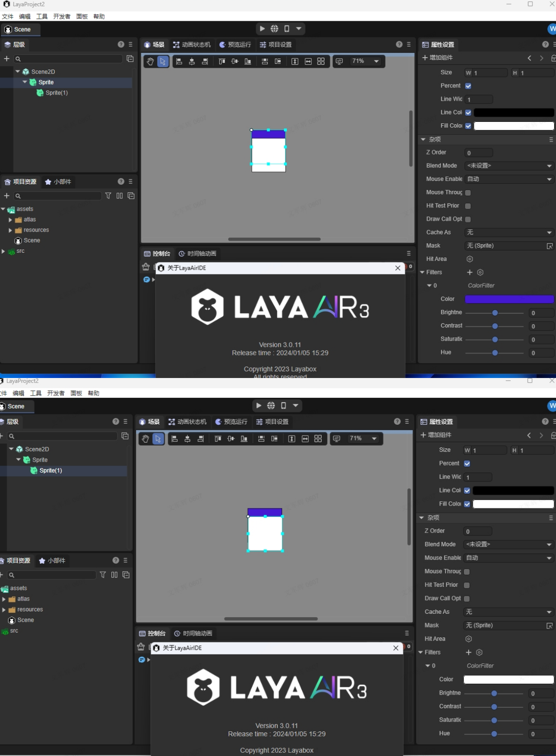556x756 pixels.
Task: Click the clear console icon in lower window
Action: (141, 646)
